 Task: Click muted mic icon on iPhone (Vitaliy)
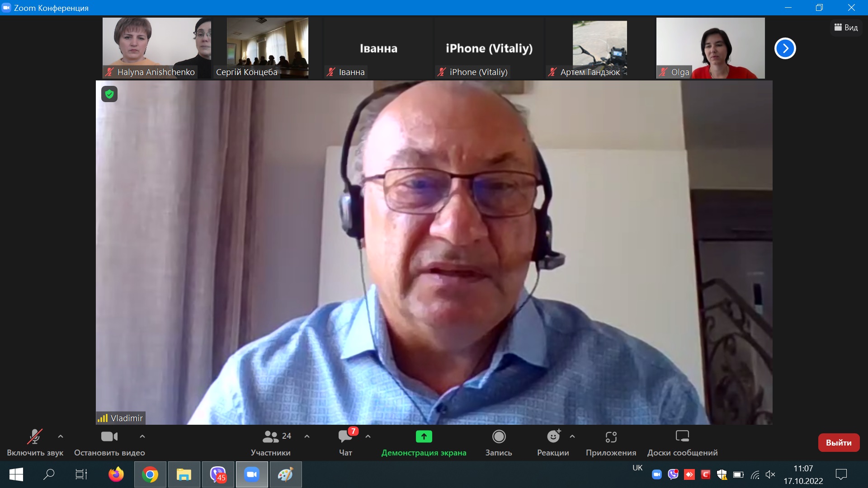click(442, 72)
